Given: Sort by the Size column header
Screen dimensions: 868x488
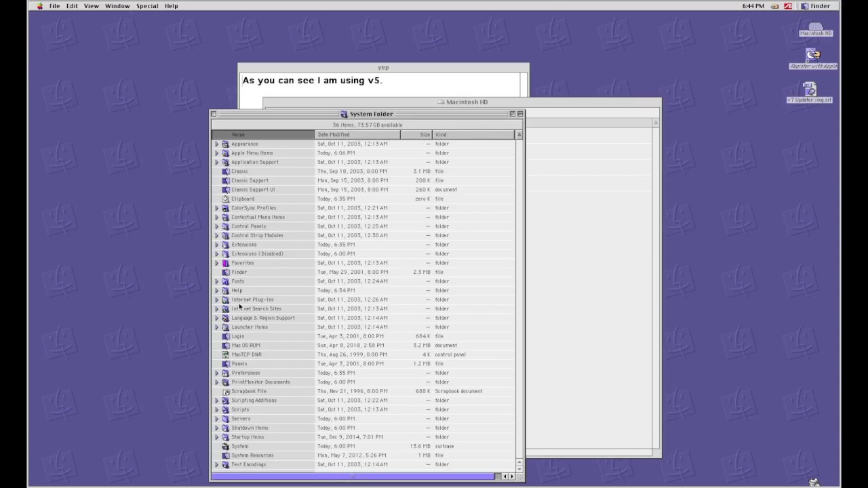Looking at the screenshot, I should (416, 134).
